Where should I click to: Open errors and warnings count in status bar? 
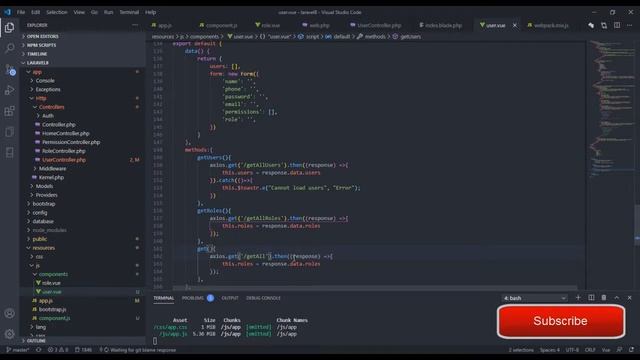pyautogui.click(x=58, y=350)
